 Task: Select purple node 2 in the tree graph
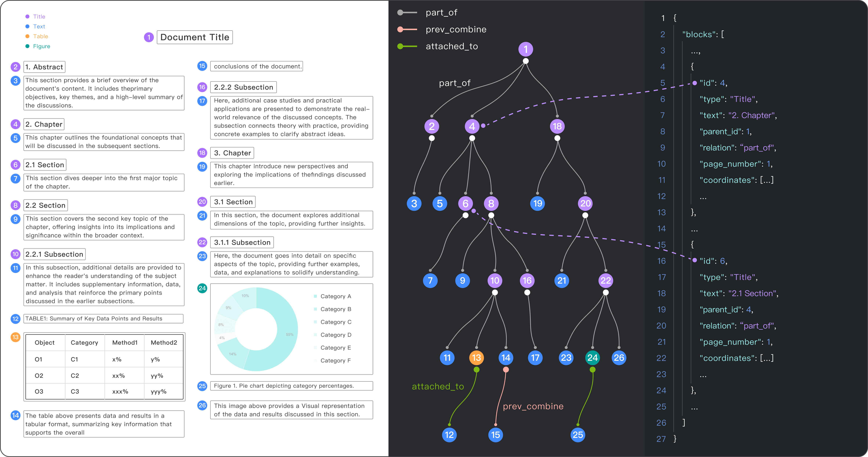(x=432, y=126)
